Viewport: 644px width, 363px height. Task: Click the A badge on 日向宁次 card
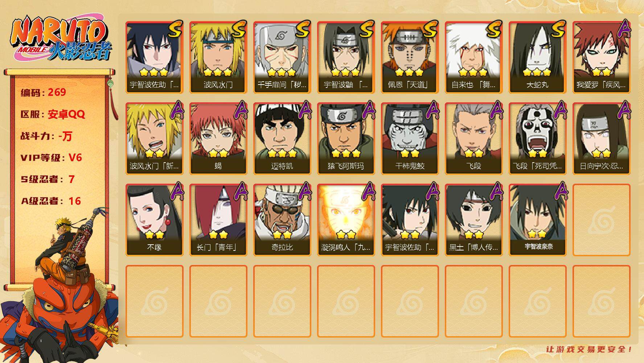tap(623, 110)
